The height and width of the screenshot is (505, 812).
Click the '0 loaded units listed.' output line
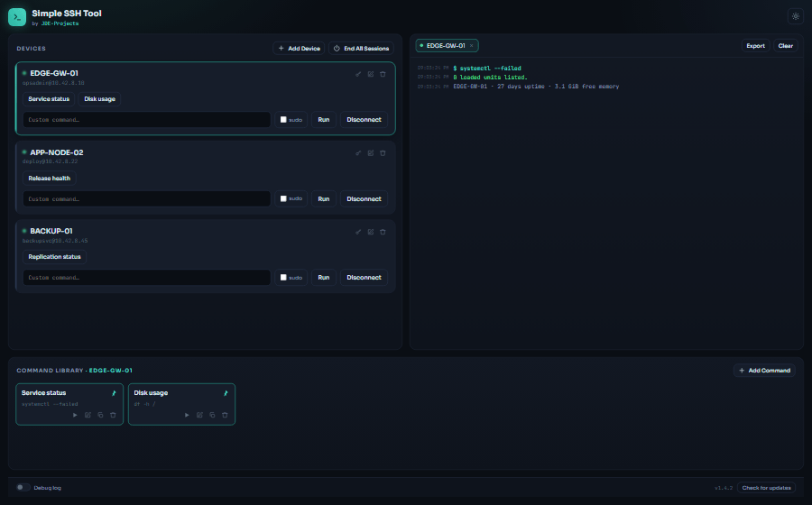(x=491, y=77)
